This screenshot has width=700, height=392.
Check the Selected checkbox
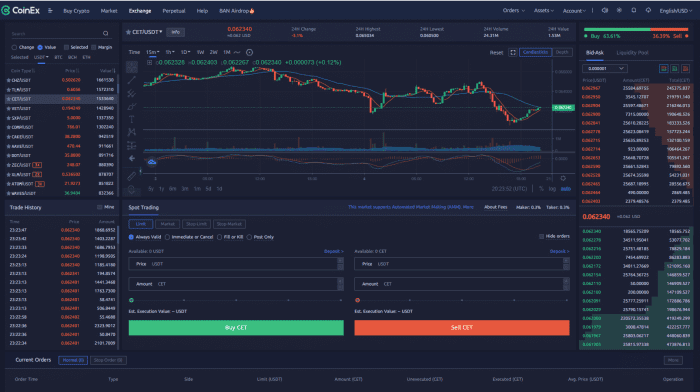(x=66, y=47)
